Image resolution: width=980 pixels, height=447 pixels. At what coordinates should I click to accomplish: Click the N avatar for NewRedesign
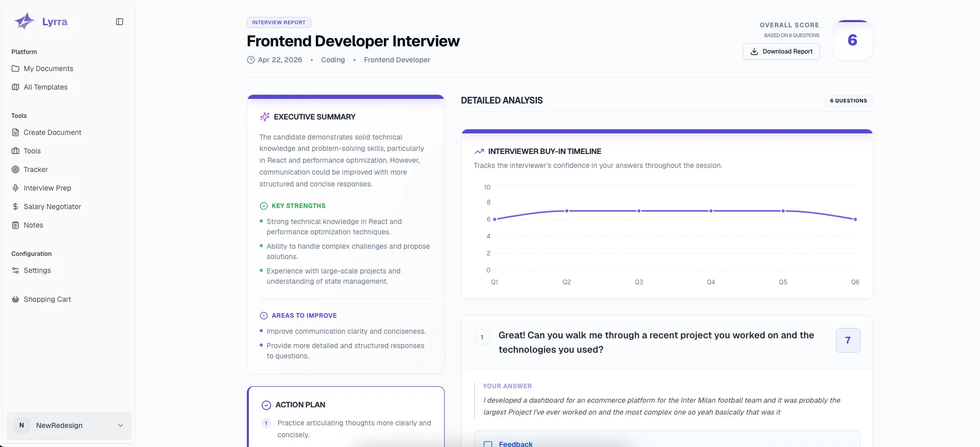22,425
